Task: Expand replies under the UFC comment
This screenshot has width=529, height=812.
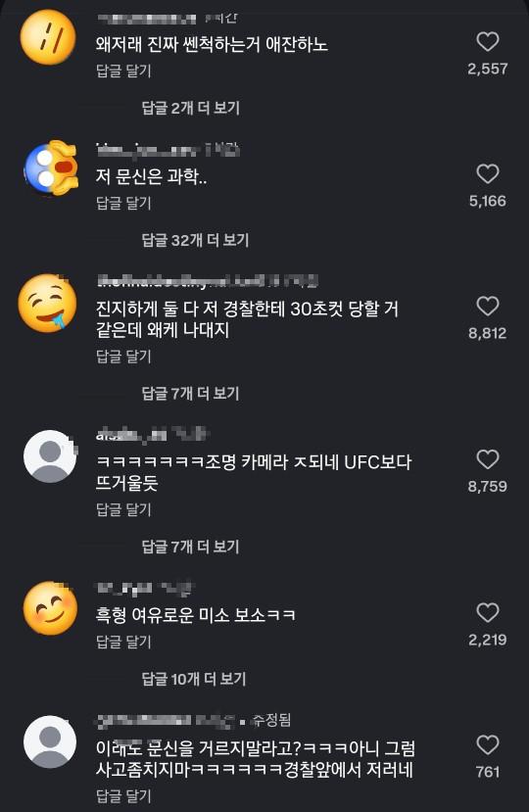Action: 191,547
